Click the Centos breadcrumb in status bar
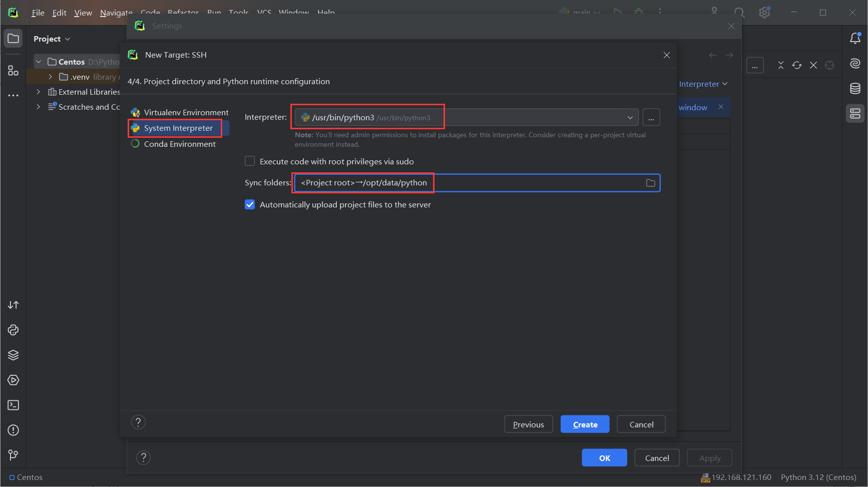 [x=26, y=477]
